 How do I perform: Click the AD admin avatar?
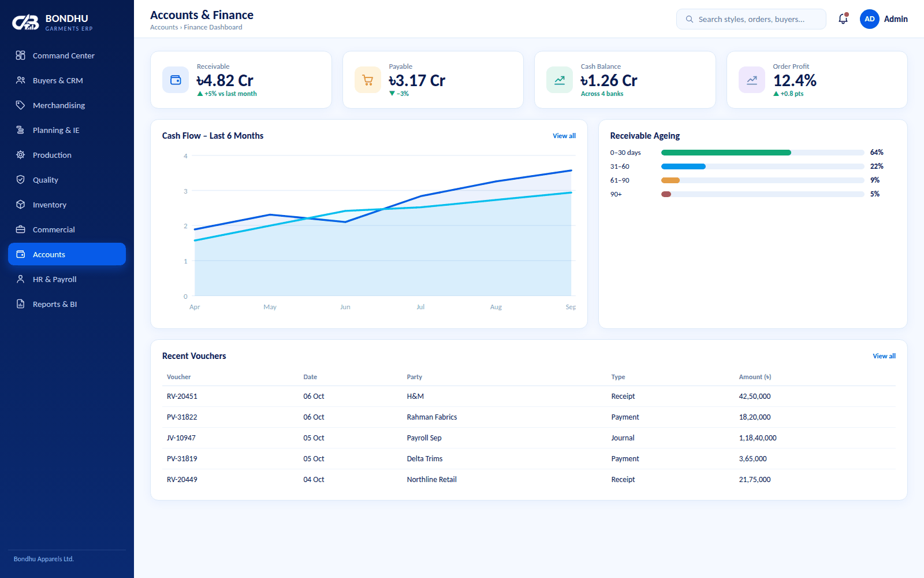(x=870, y=19)
